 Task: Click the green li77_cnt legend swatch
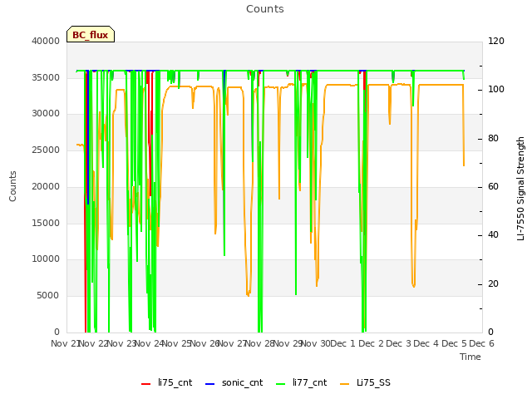[281, 384]
